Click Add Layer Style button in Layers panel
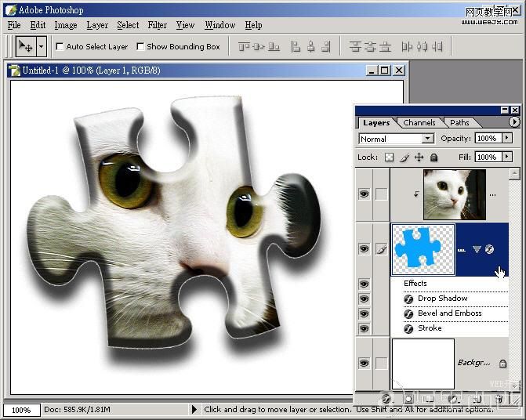The image size is (526, 420). point(386,399)
